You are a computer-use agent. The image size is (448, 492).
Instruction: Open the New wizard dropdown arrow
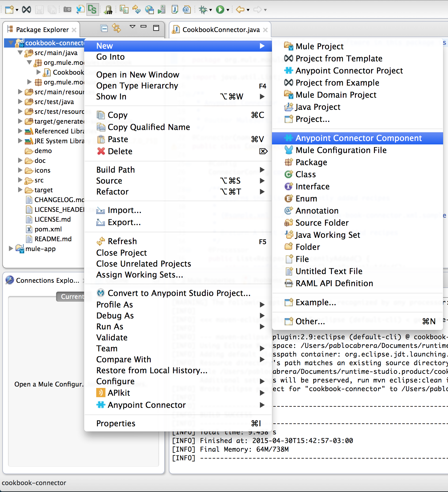click(17, 10)
